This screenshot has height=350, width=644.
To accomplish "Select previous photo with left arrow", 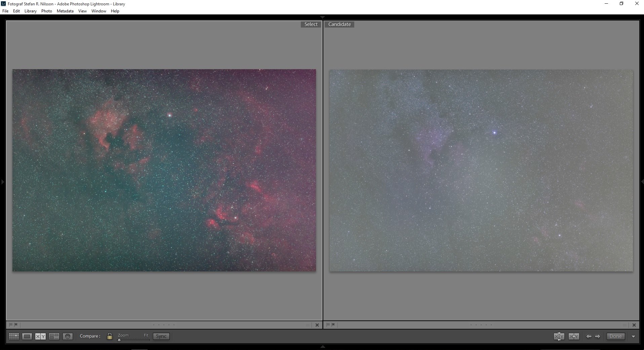I will [589, 336].
